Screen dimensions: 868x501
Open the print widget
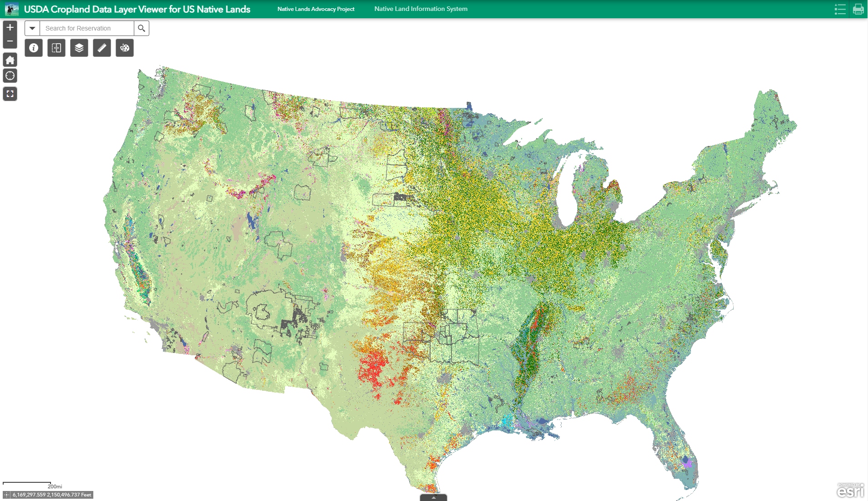pyautogui.click(x=858, y=9)
